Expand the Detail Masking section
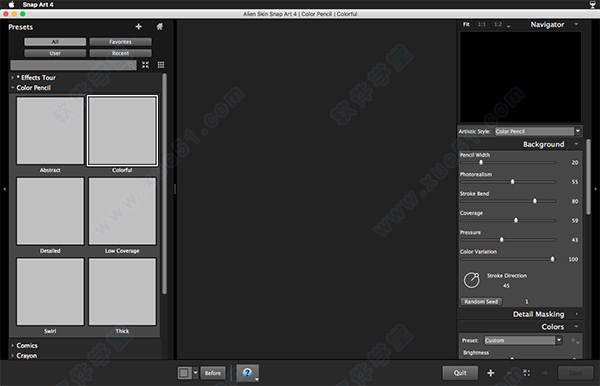 [576, 314]
